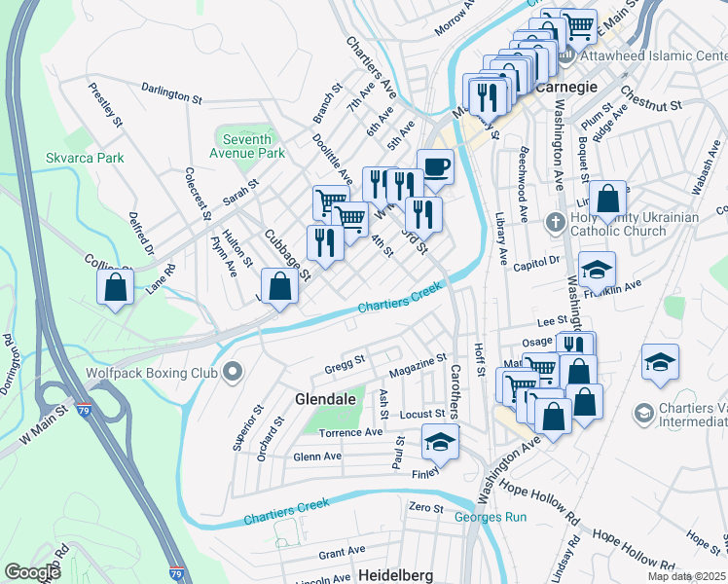The height and width of the screenshot is (584, 728).
Task: Click the Wolfpack Boxing Club pin
Action: pyautogui.click(x=233, y=373)
